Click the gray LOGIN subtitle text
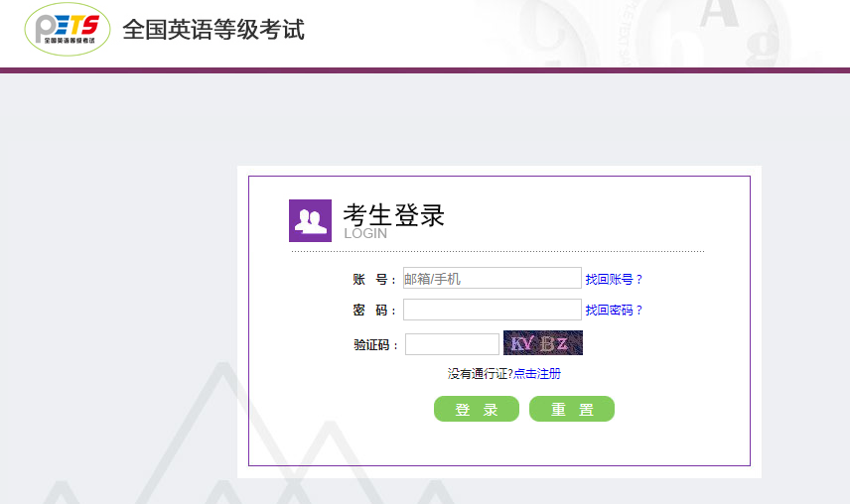This screenshot has height=504, width=850. tap(365, 234)
